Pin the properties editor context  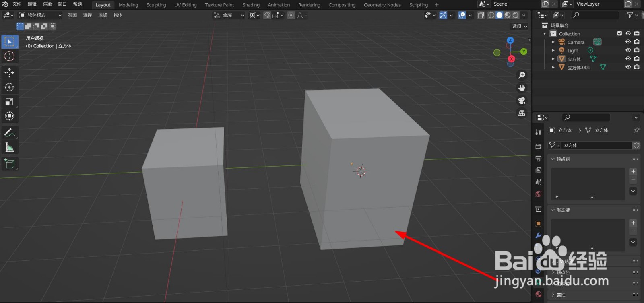[x=636, y=130]
